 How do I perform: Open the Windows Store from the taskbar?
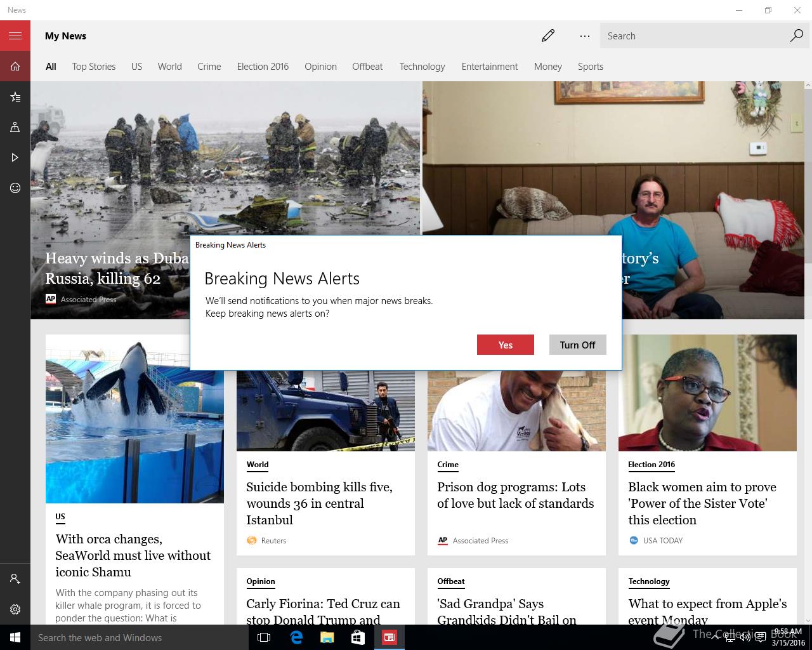pos(358,637)
